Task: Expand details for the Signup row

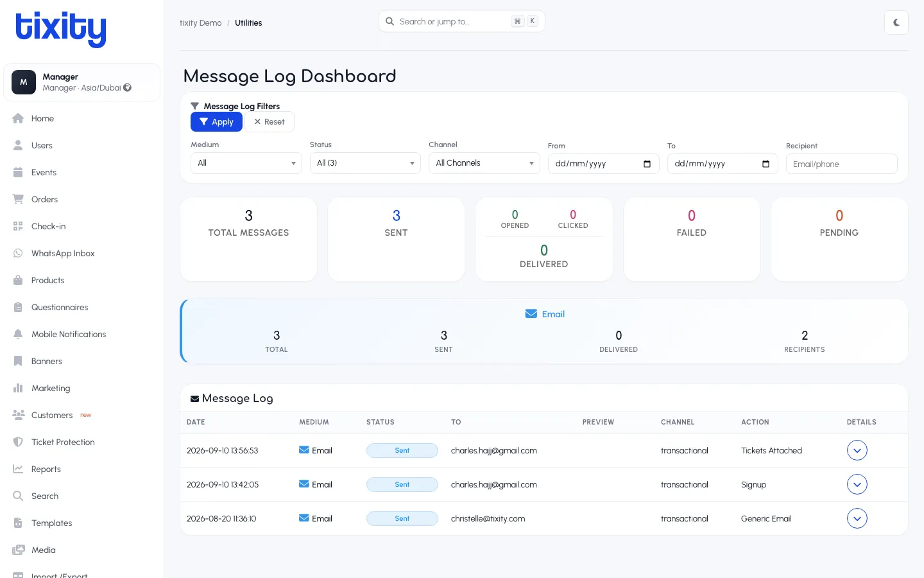Action: point(857,484)
